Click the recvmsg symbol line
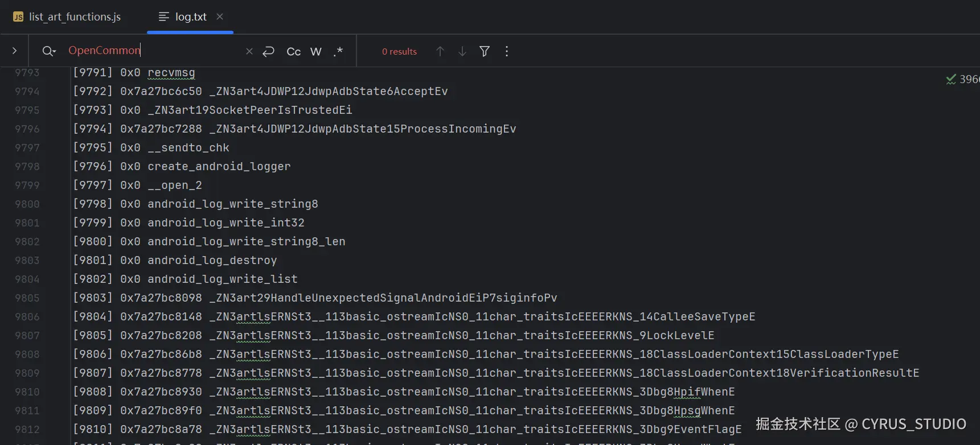The image size is (980, 445). click(134, 72)
